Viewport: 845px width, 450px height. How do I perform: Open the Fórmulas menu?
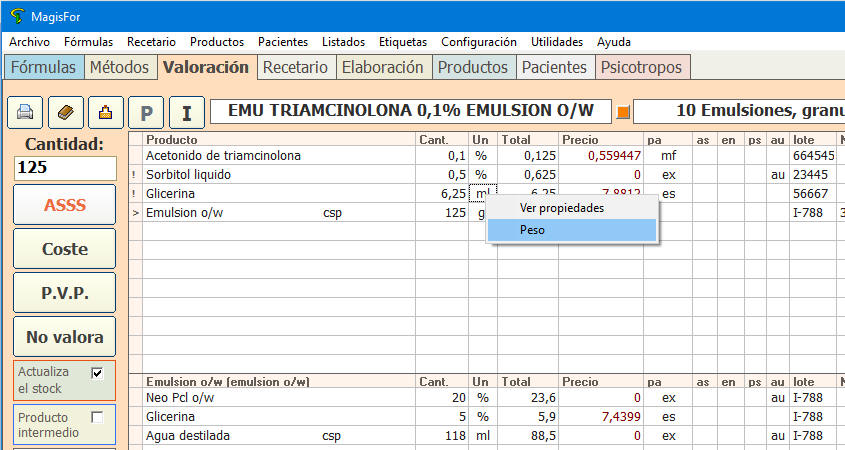[88, 42]
